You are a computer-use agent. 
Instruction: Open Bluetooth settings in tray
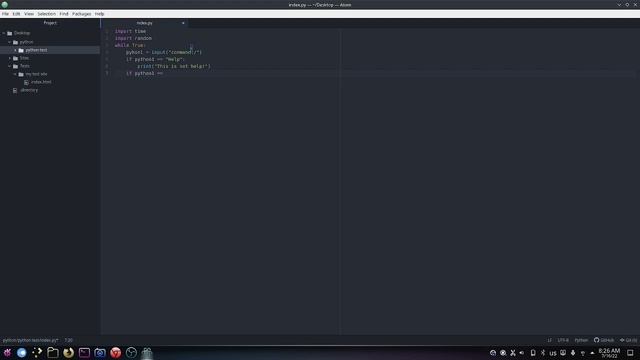pyautogui.click(x=543, y=353)
